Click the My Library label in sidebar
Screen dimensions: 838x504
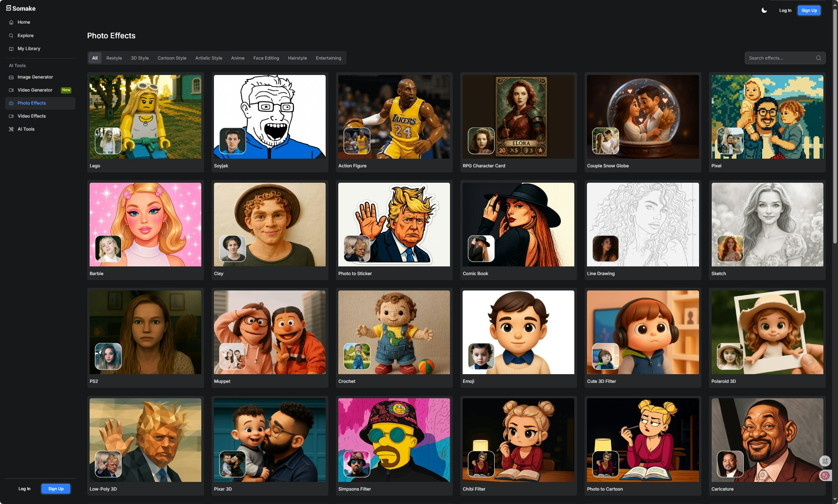coord(29,49)
